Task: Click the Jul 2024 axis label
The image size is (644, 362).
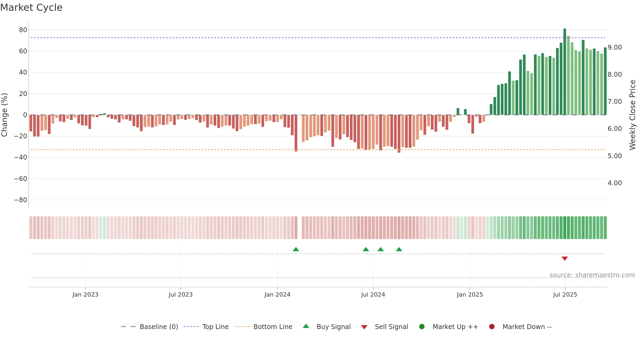Action: pos(373,295)
